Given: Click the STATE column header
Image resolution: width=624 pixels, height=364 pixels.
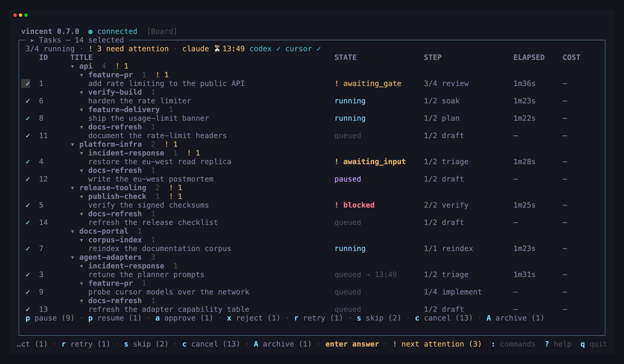Looking at the screenshot, I should 345,57.
